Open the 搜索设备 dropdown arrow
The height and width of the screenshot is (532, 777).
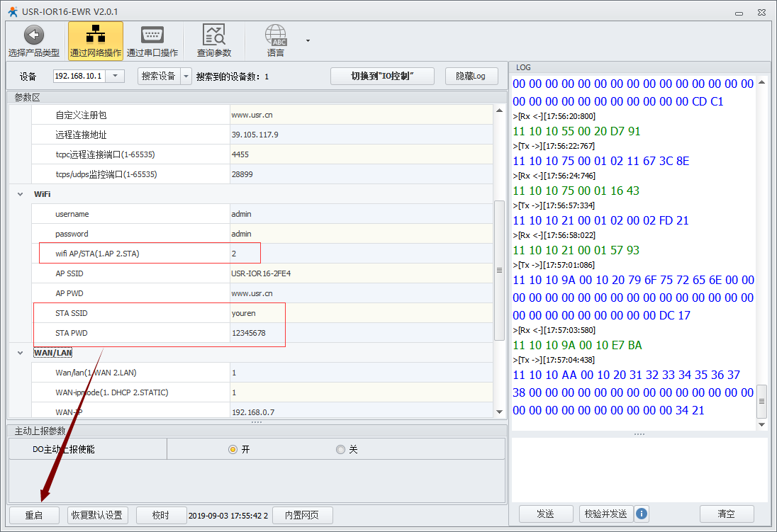pos(186,77)
